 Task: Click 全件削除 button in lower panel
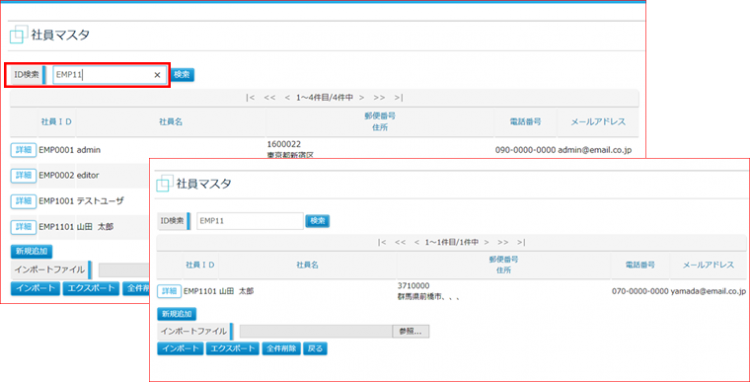click(x=281, y=349)
